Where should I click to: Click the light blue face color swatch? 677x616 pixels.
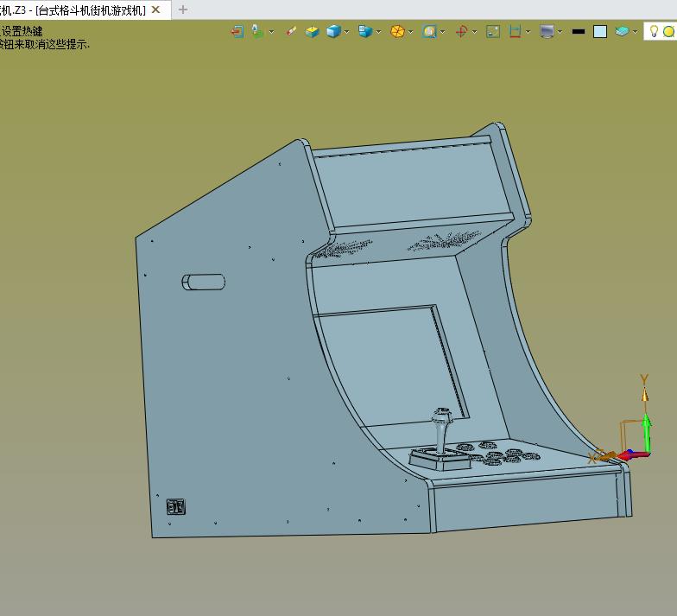pyautogui.click(x=600, y=31)
